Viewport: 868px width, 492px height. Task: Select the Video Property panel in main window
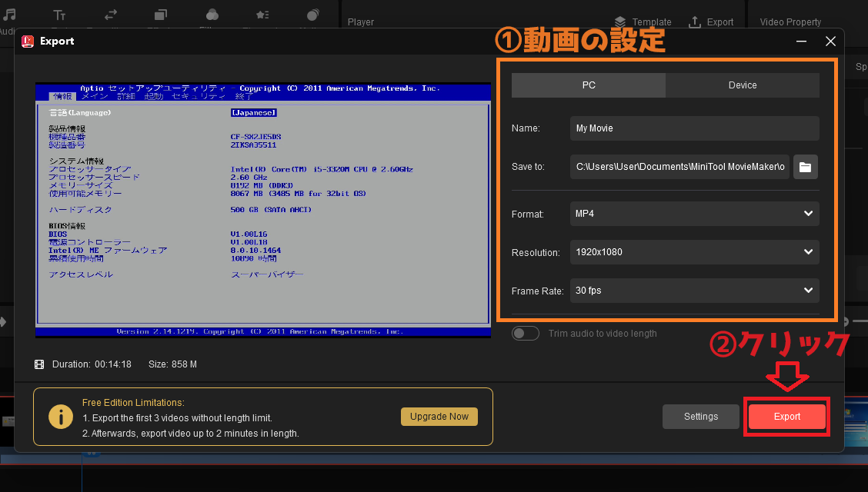click(790, 22)
